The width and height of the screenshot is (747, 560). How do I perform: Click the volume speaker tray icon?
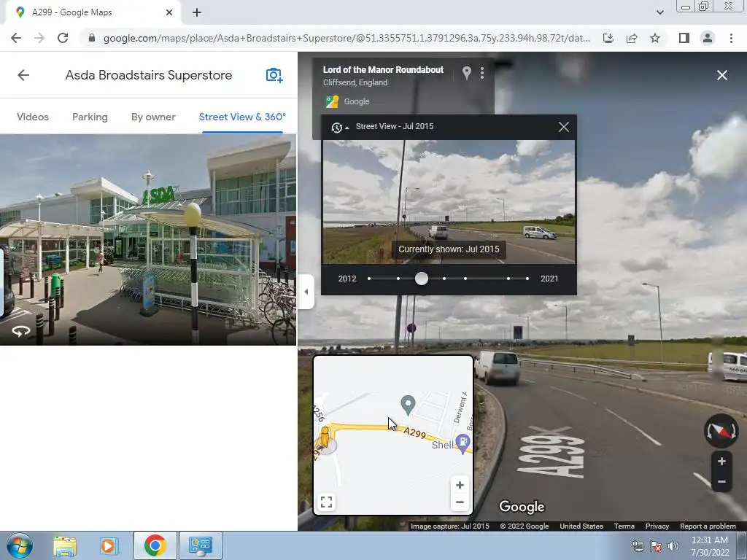pos(673,546)
